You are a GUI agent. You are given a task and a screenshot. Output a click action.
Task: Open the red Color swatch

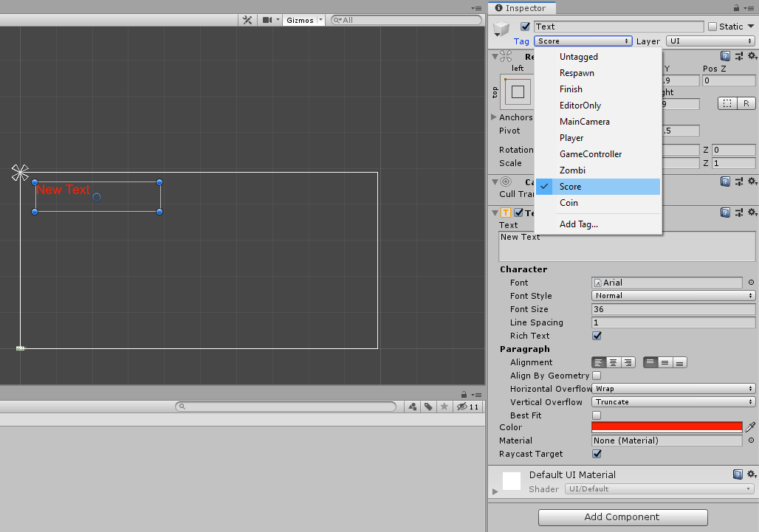667,427
